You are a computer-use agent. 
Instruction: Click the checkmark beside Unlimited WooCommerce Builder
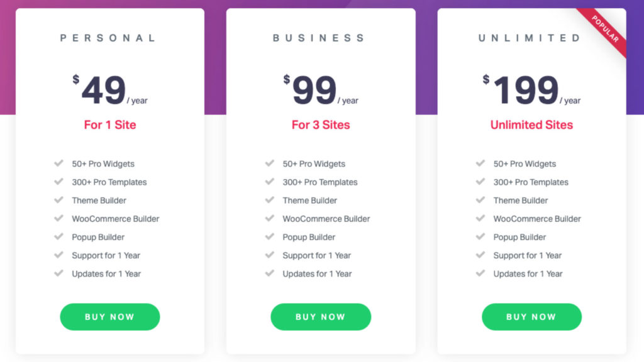480,218
